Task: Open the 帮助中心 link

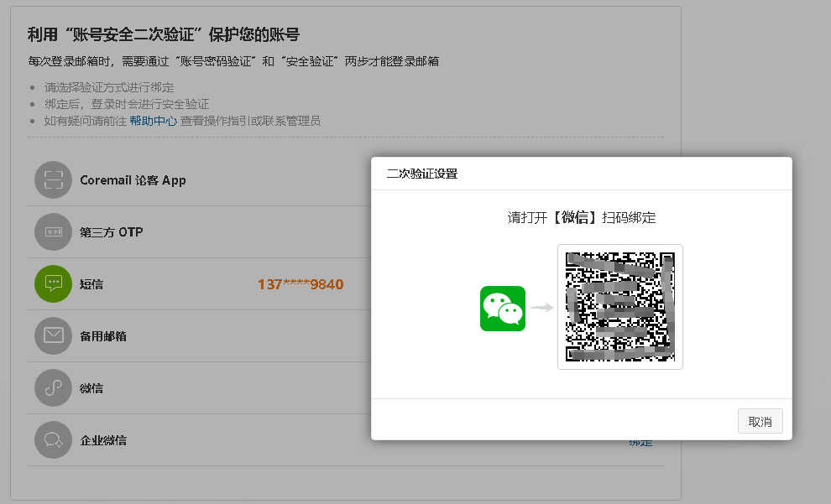Action: [153, 121]
